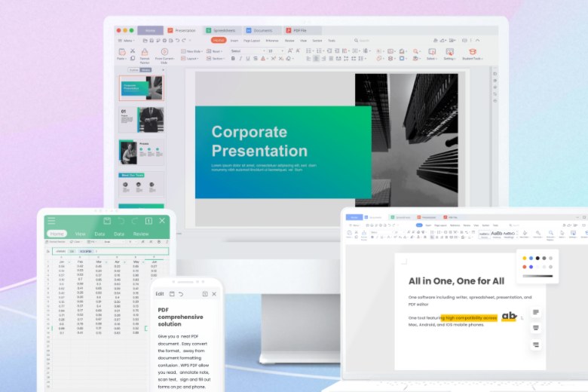Click the page number icon on the tablet spreadsheet header
The width and height of the screenshot is (588, 392).
(x=149, y=221)
